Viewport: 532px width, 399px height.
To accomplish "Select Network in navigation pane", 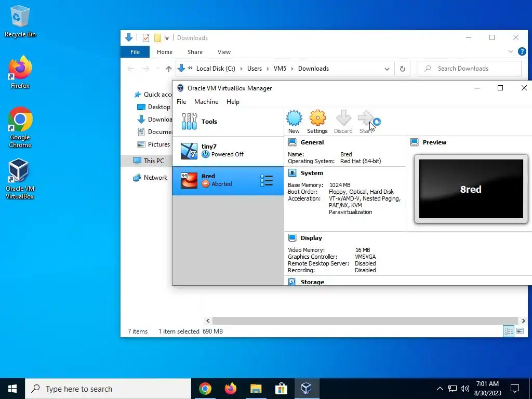I will coord(150,178).
